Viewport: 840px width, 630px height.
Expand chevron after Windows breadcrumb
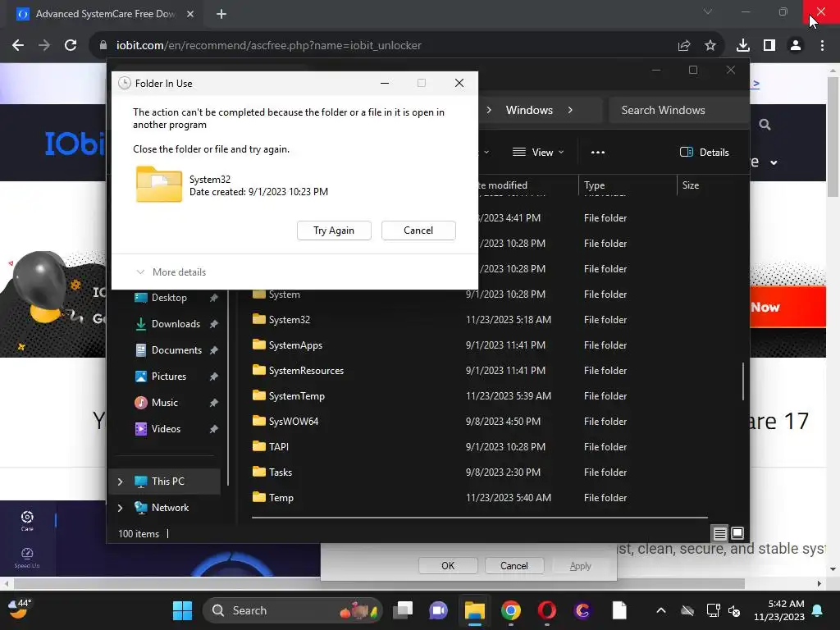pos(570,111)
